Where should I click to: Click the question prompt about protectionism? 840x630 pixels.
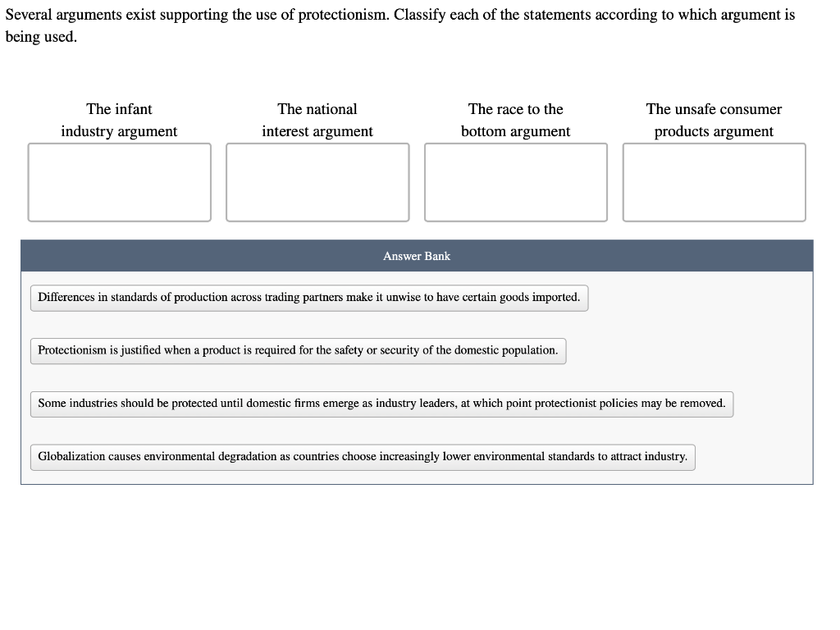coord(400,25)
